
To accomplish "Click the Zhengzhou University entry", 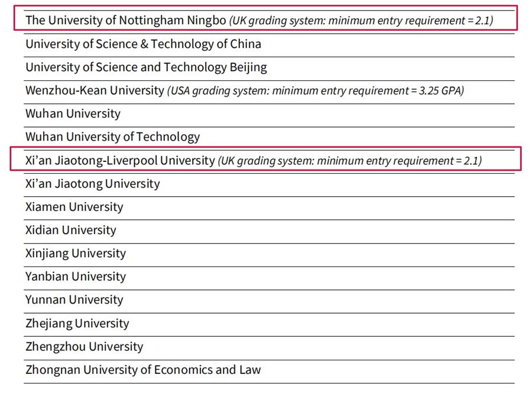I will point(84,346).
